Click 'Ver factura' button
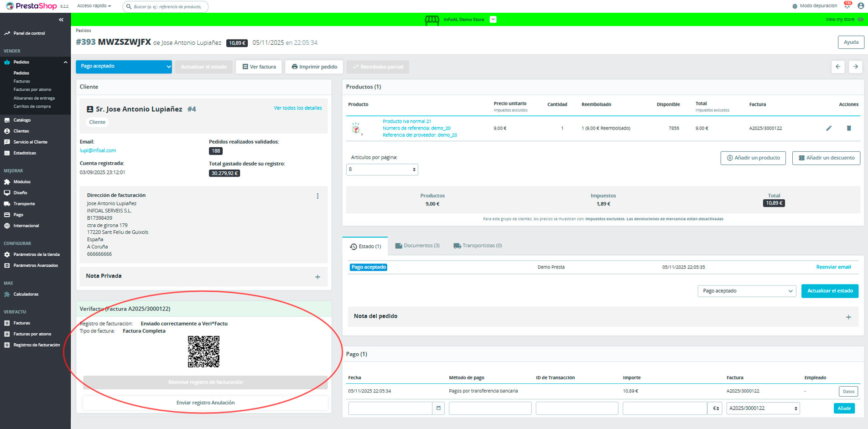The image size is (868, 429). coord(259,67)
